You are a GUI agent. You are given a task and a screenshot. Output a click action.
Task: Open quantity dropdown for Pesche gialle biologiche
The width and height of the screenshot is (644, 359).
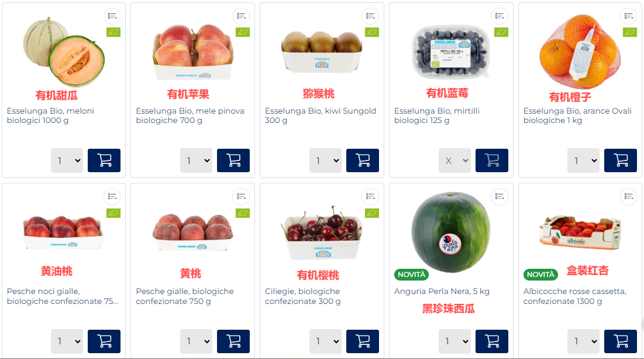[197, 341]
